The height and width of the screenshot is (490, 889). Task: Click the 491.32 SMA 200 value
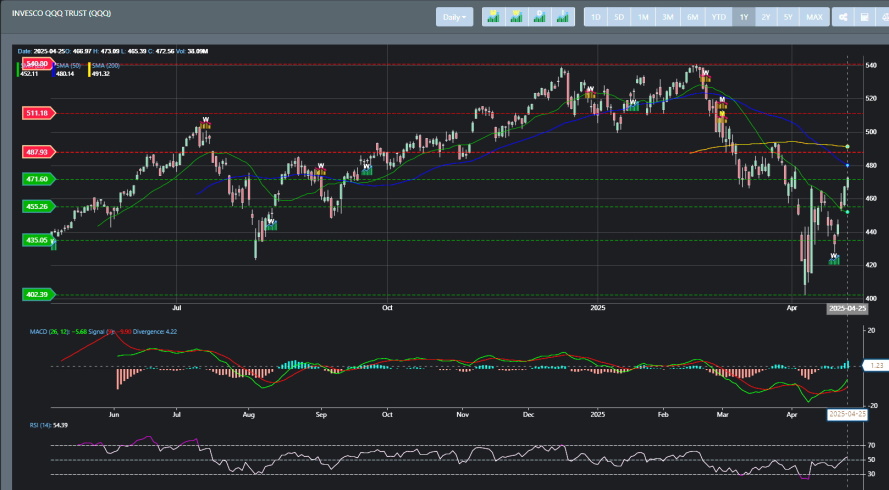point(101,74)
